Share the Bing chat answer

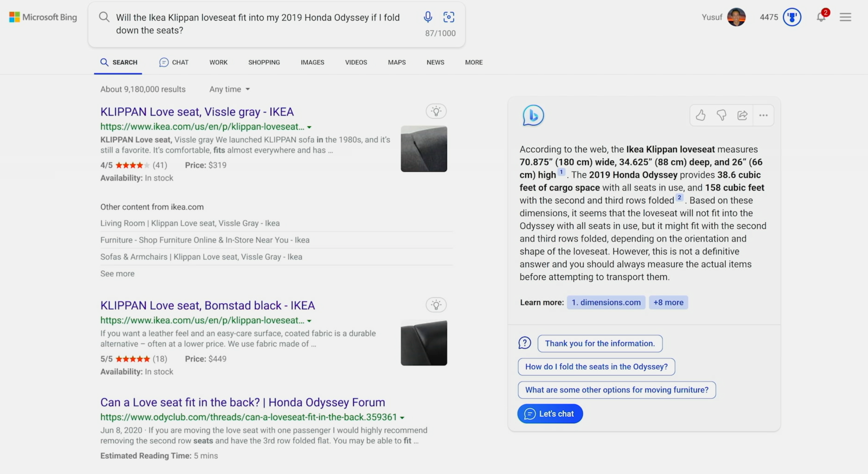pyautogui.click(x=742, y=115)
